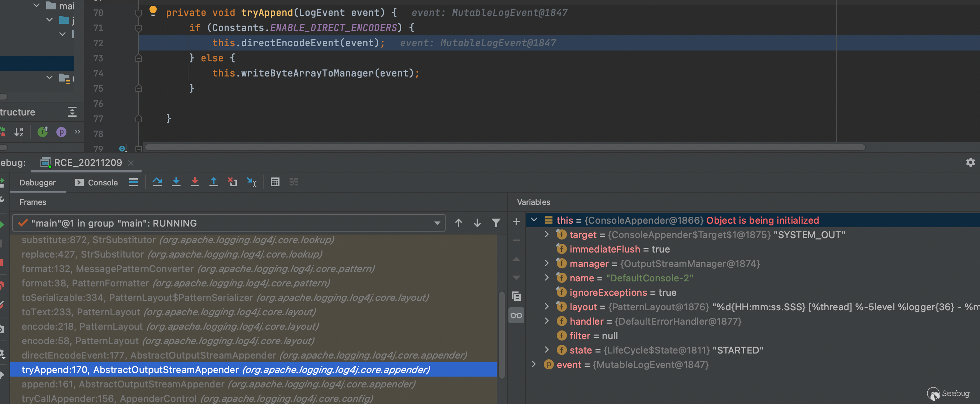Click the Step Out debugger icon
Viewport: 980px width, 404px height.
tap(213, 182)
